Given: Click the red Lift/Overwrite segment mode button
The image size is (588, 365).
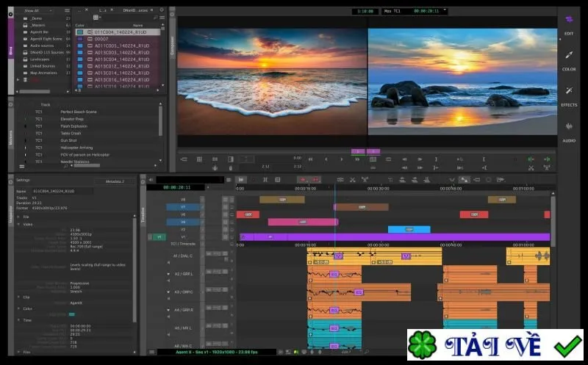Looking at the screenshot, I should point(303,180).
